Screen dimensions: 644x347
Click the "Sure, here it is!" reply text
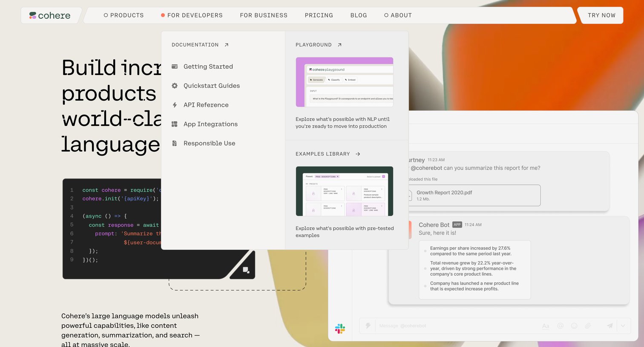(437, 233)
